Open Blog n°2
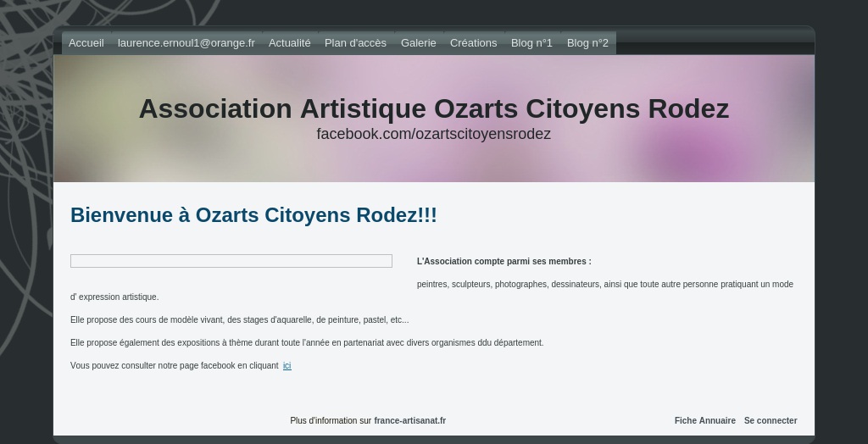The height and width of the screenshot is (444, 868). (587, 43)
